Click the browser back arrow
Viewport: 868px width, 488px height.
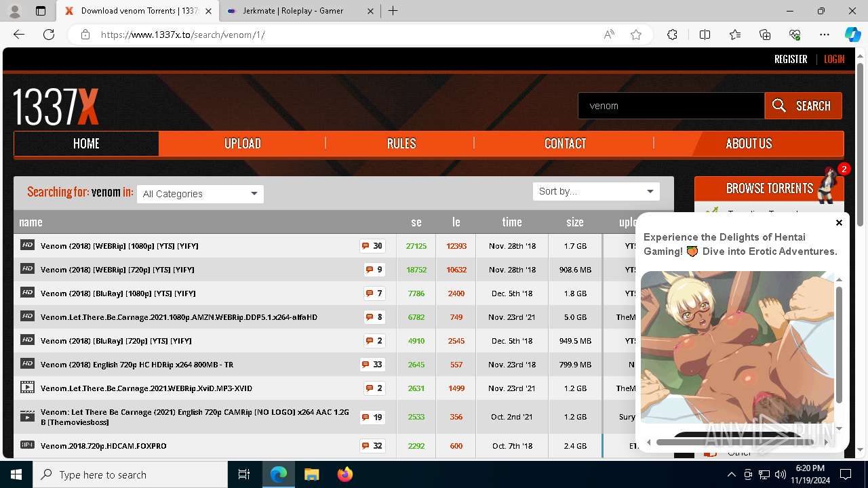pos(19,35)
